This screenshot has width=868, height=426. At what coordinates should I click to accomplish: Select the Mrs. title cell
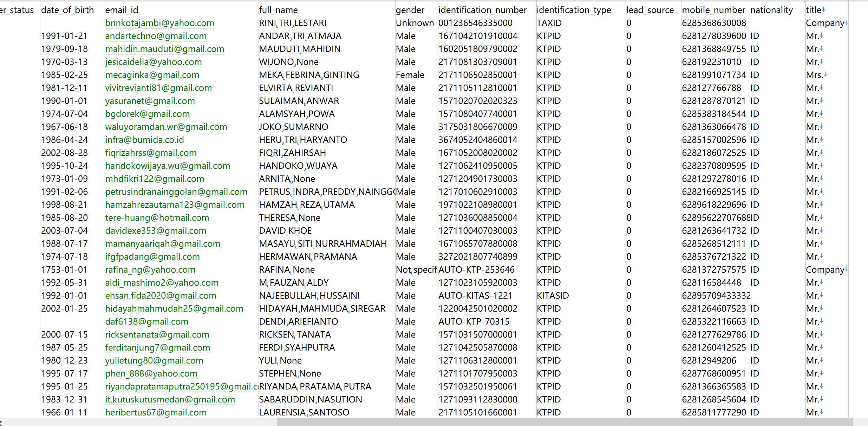click(x=815, y=75)
